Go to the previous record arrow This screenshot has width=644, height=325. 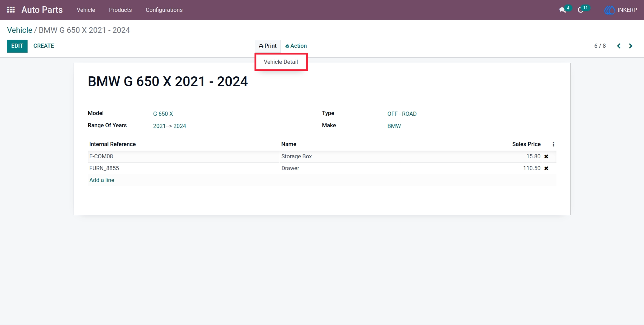619,46
